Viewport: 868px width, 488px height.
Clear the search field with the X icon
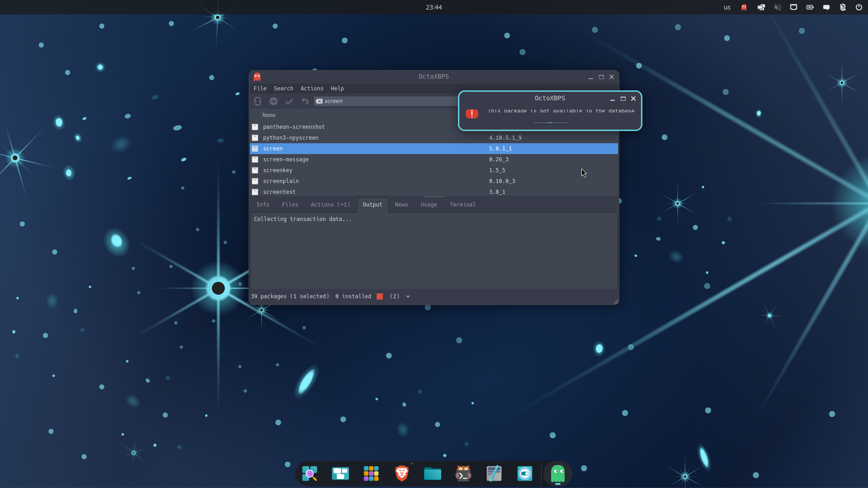(319, 101)
